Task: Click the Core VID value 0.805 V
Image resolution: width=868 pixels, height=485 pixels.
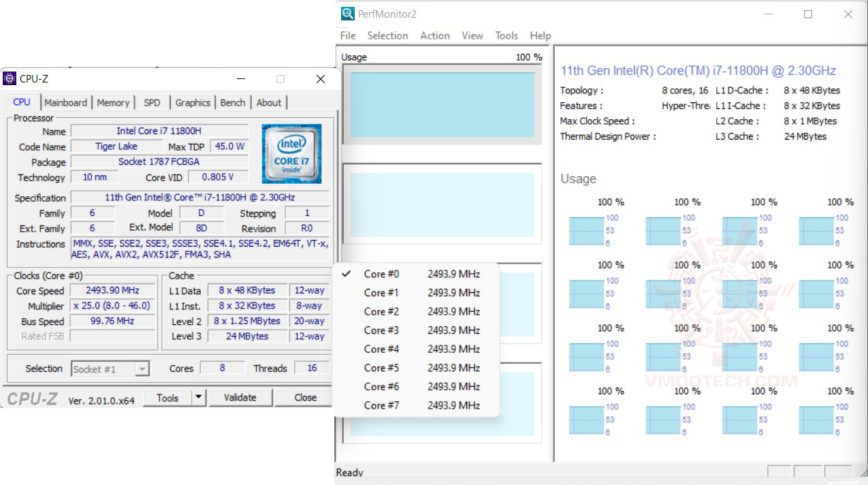Action: pos(218,177)
